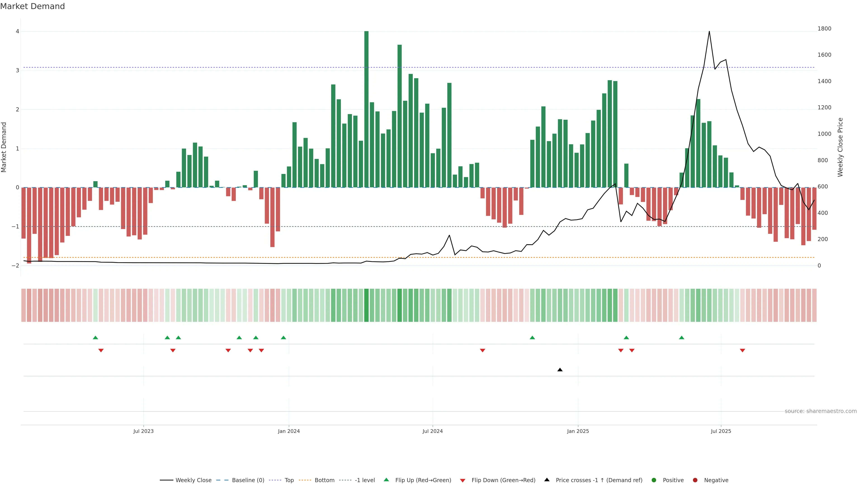
Task: Click the source: sharemaestro.com text
Action: click(821, 411)
